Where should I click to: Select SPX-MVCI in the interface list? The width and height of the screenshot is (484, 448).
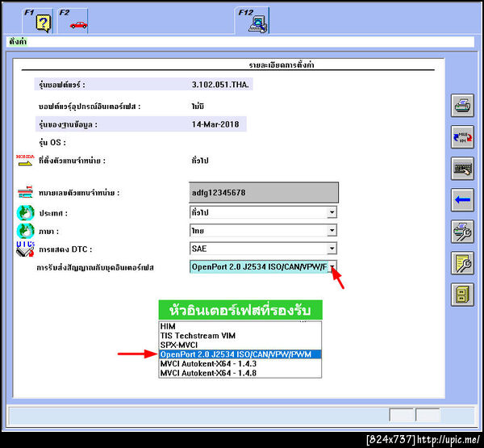coord(240,345)
